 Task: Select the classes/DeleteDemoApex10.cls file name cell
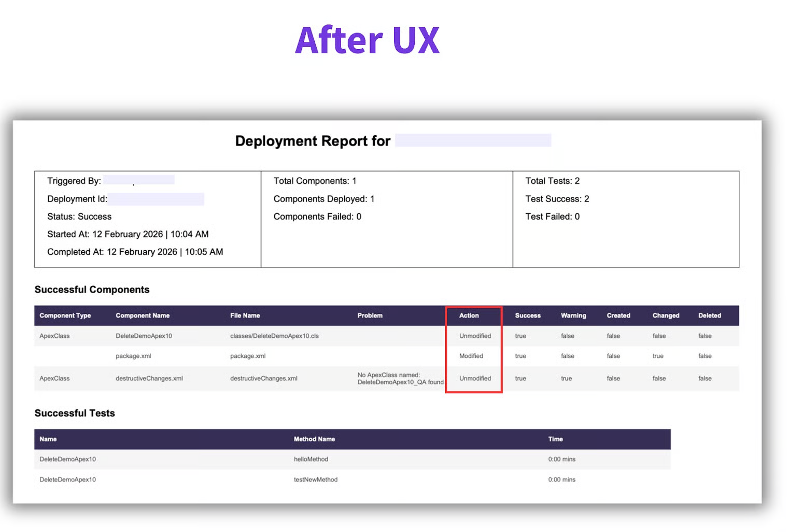[274, 336]
